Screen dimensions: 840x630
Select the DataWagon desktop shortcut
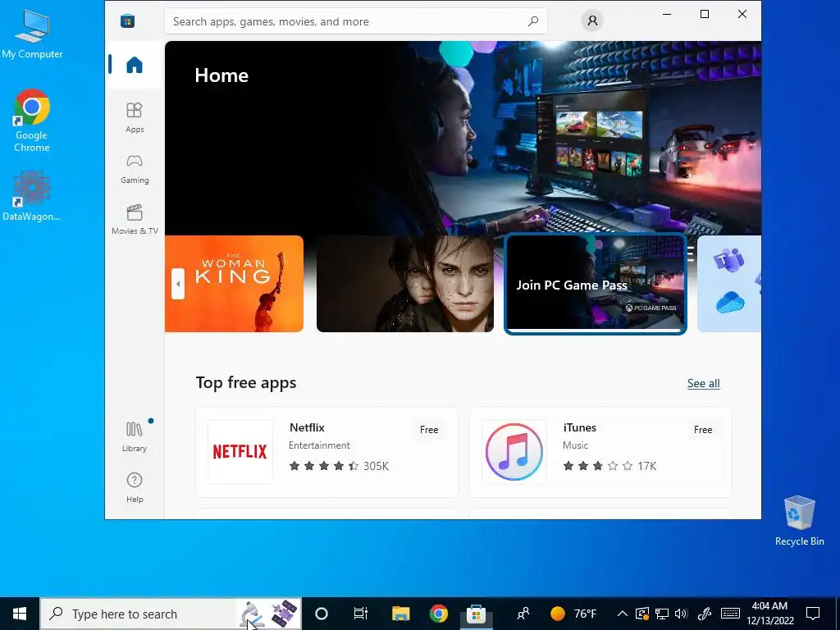32,195
